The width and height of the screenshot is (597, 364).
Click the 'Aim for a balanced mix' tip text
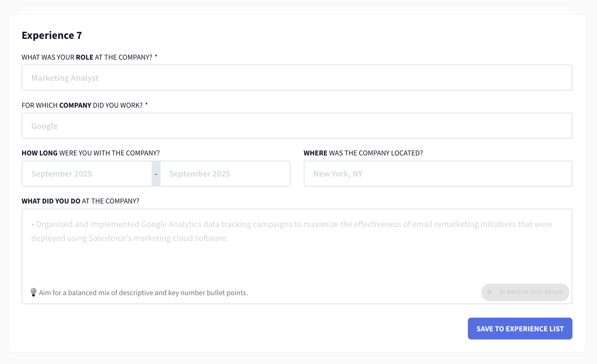click(143, 293)
